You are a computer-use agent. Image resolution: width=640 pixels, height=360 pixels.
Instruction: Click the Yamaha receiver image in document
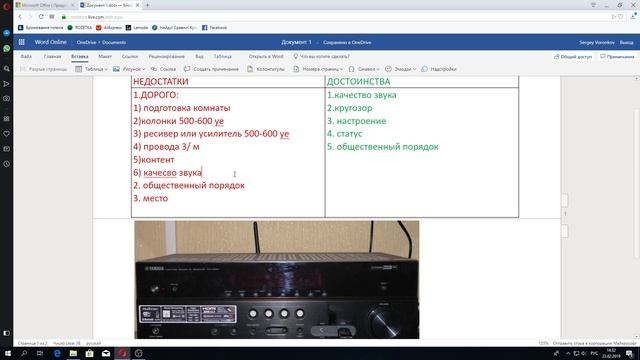tap(277, 280)
